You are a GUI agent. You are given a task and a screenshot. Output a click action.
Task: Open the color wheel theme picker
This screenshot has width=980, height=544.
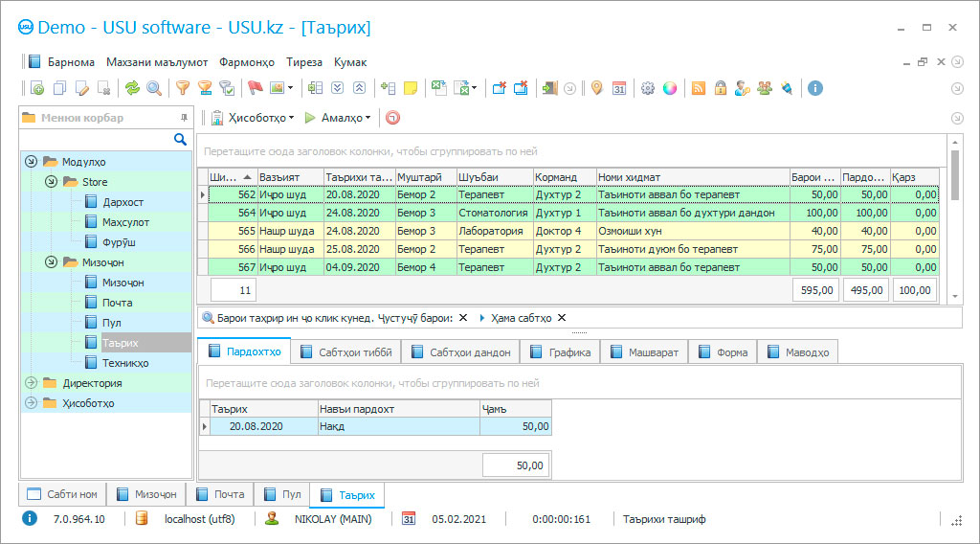click(x=670, y=88)
